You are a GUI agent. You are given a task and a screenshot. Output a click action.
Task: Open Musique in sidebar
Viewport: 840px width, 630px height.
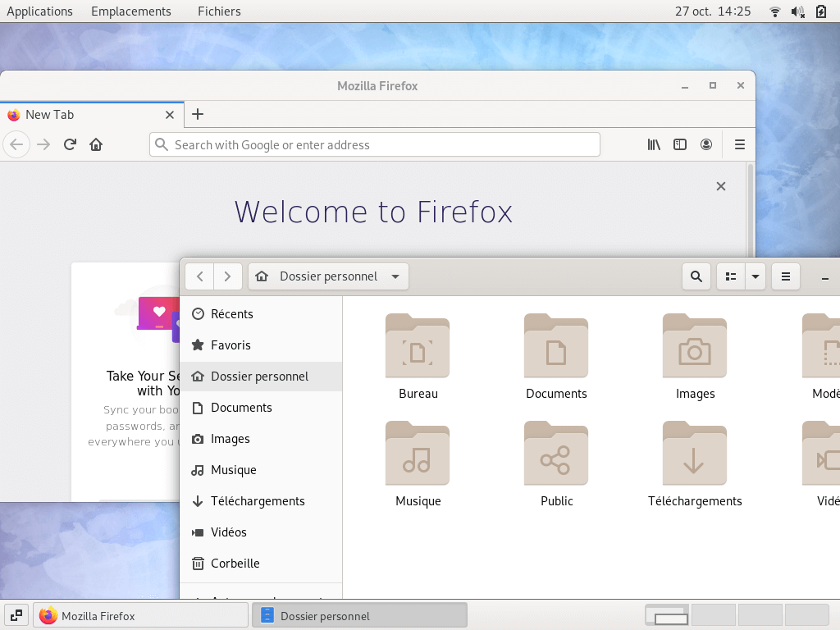pos(261,470)
